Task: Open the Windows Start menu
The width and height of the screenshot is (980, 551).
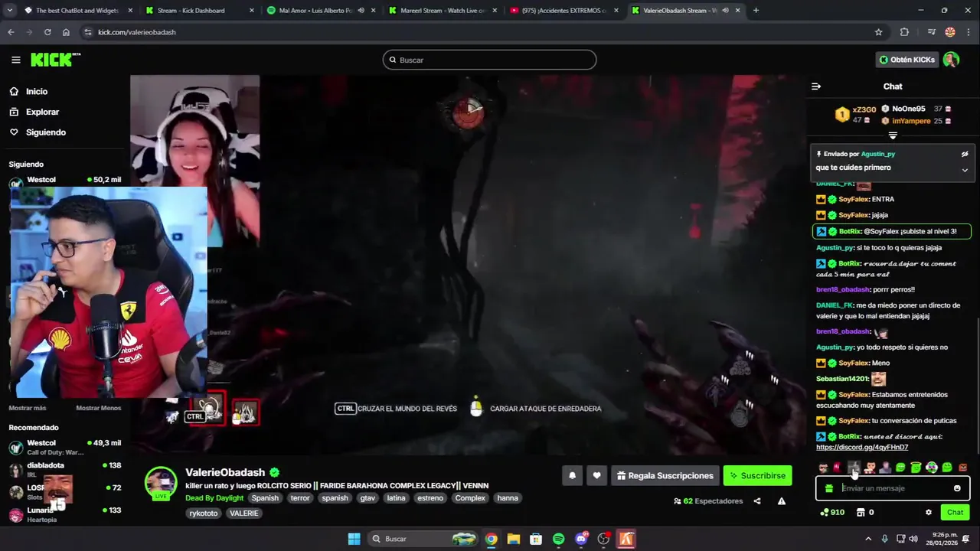Action: 354,539
